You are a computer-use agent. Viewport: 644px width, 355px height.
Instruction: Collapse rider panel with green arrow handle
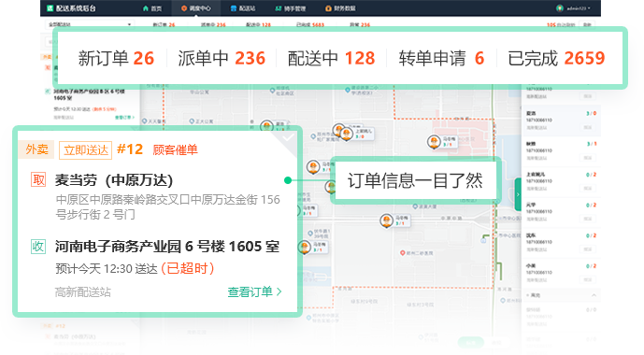tap(518, 194)
